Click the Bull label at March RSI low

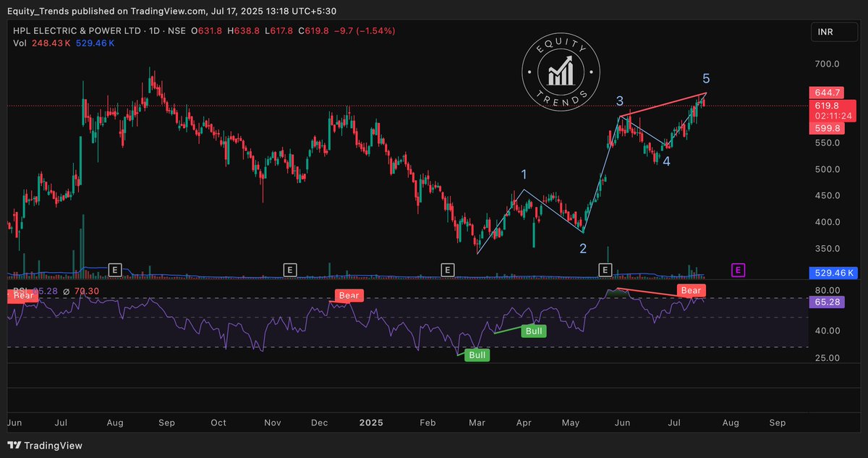477,355
